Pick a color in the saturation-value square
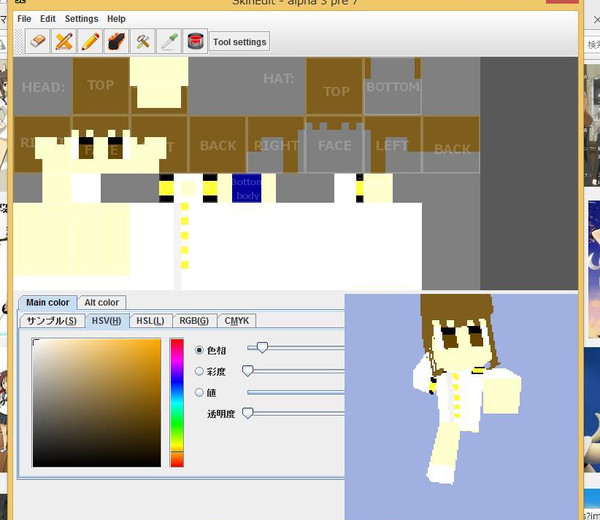 [x=97, y=403]
